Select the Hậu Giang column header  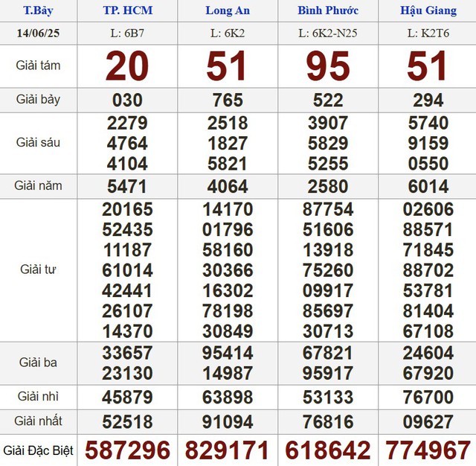click(428, 10)
